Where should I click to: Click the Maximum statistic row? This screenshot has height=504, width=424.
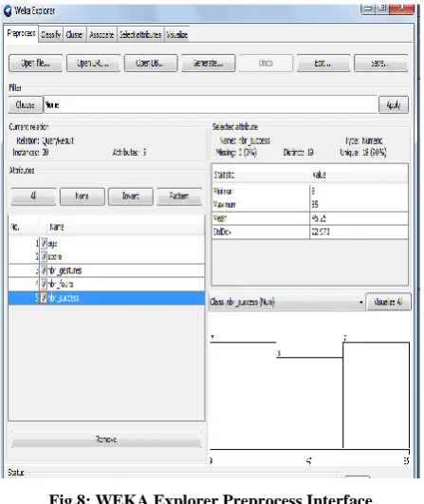(310, 204)
